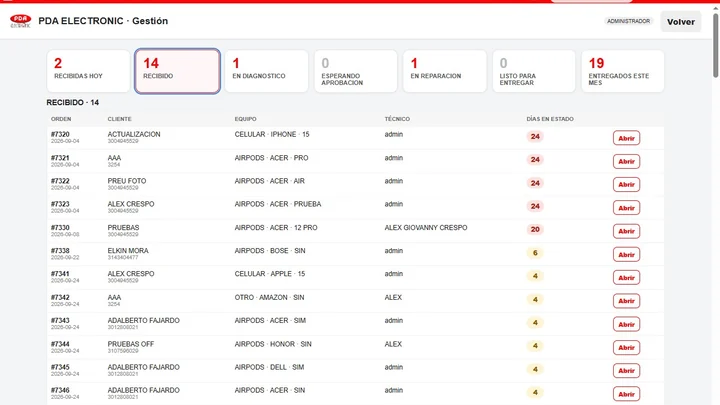Open order #7323 with Abrir
The width and height of the screenshot is (720, 405).
tap(626, 208)
